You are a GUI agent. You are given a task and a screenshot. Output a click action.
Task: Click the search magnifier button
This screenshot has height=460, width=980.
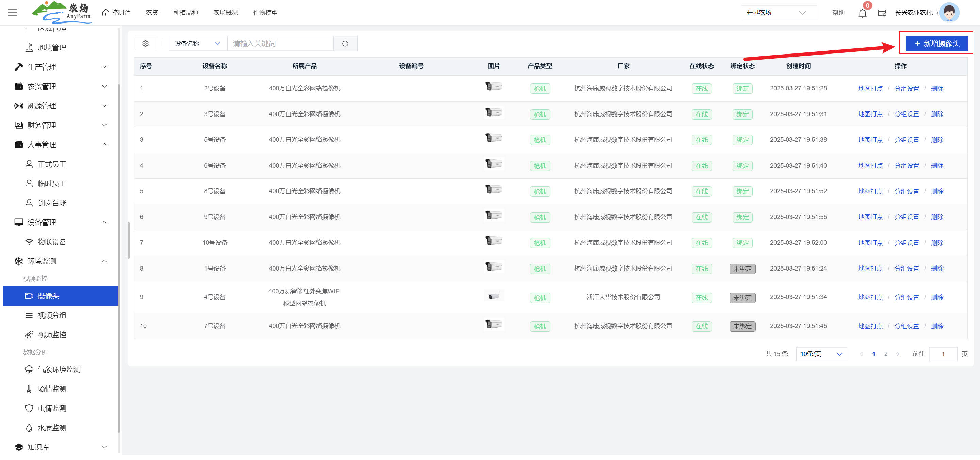[x=345, y=43]
